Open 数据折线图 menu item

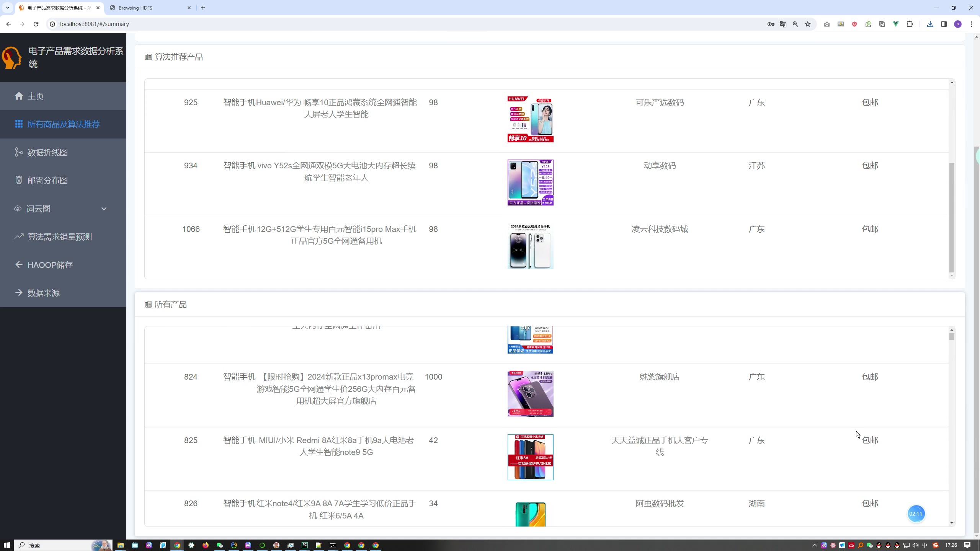[63, 152]
